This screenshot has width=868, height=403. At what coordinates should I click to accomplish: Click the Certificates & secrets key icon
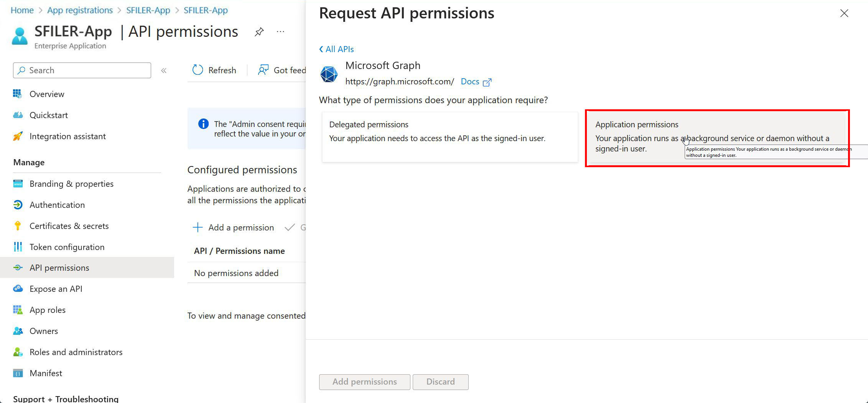pos(18,226)
